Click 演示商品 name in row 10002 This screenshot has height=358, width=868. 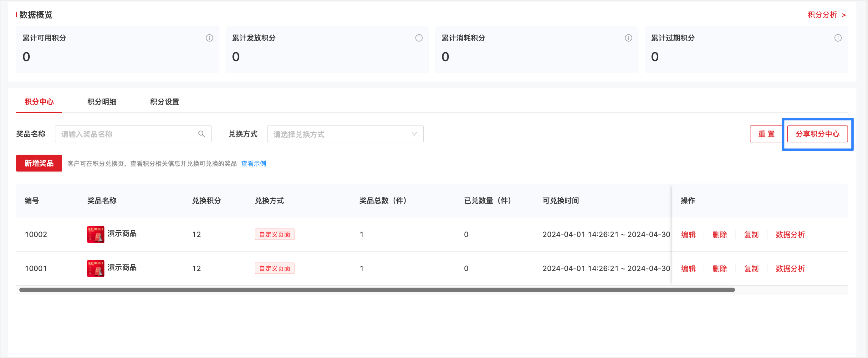tap(122, 233)
